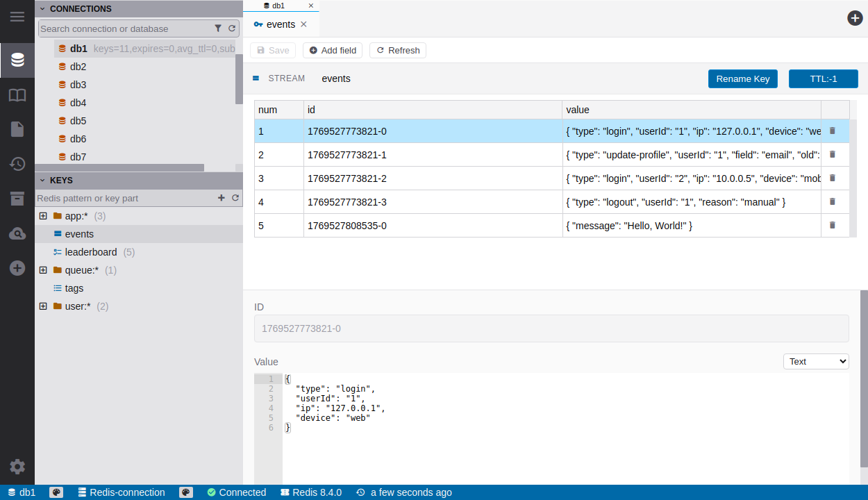The width and height of the screenshot is (868, 500).
Task: Click the Redis pattern search field
Action: [125, 198]
